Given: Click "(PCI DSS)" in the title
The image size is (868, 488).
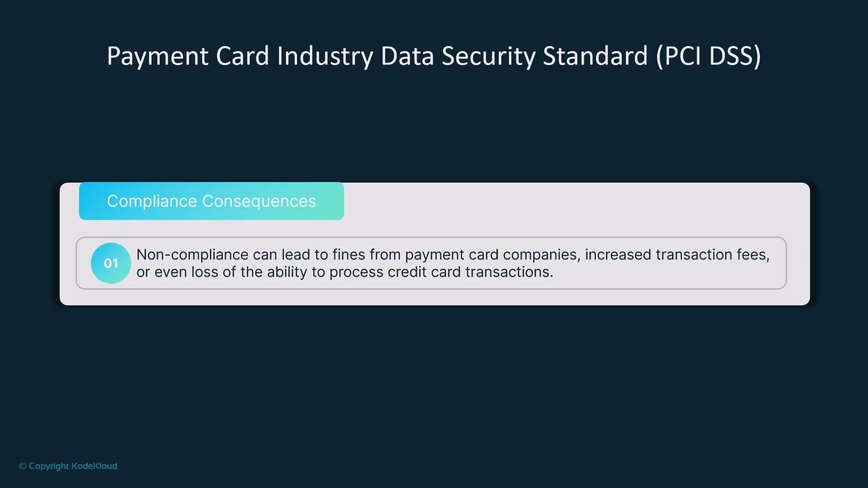Looking at the screenshot, I should pos(708,56).
